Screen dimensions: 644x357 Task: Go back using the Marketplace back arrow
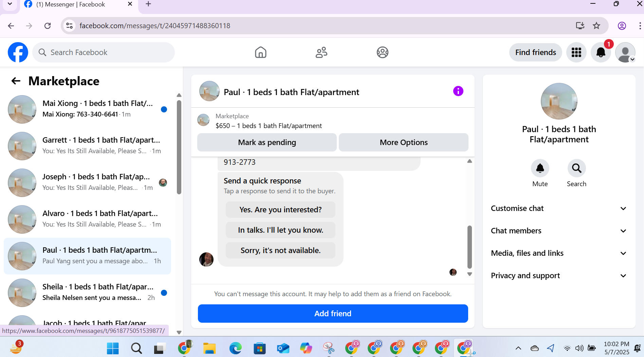click(x=16, y=81)
